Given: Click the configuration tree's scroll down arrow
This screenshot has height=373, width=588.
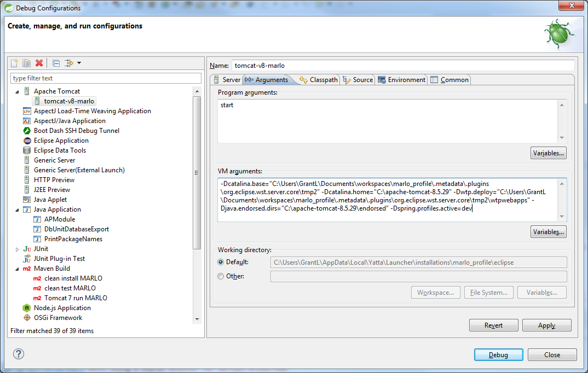Looking at the screenshot, I should [x=197, y=319].
